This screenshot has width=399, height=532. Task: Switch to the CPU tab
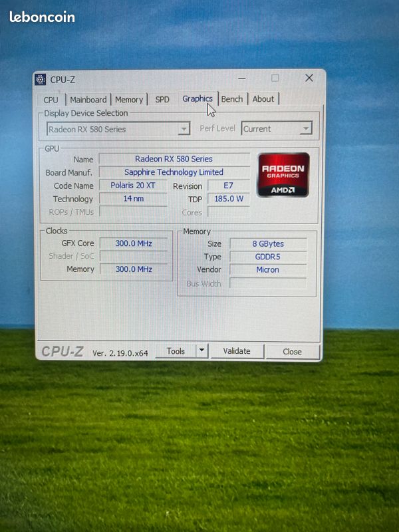click(51, 100)
